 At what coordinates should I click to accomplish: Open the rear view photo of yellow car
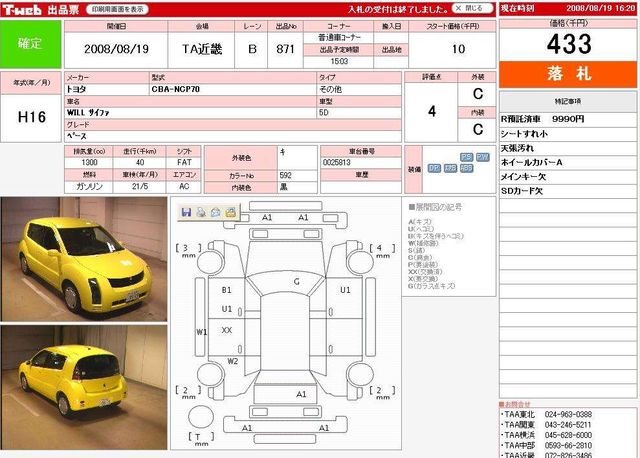click(84, 387)
